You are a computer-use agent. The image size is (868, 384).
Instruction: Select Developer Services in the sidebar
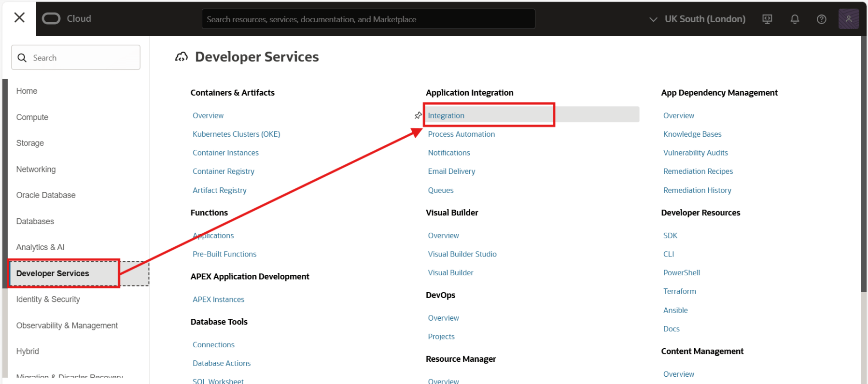pos(53,273)
